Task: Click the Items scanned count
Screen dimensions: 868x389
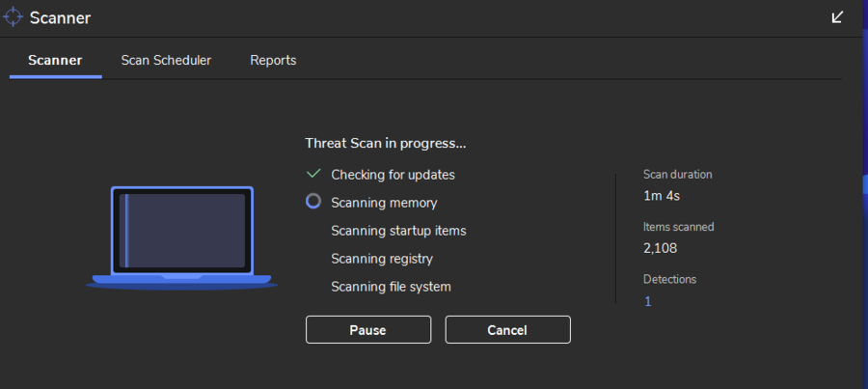Action: (x=661, y=248)
